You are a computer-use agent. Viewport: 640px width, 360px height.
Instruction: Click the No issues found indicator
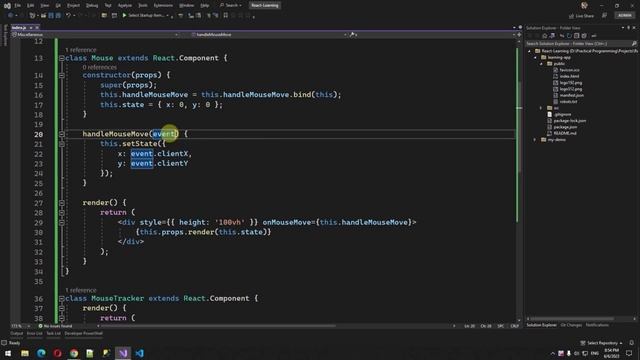tap(56, 326)
